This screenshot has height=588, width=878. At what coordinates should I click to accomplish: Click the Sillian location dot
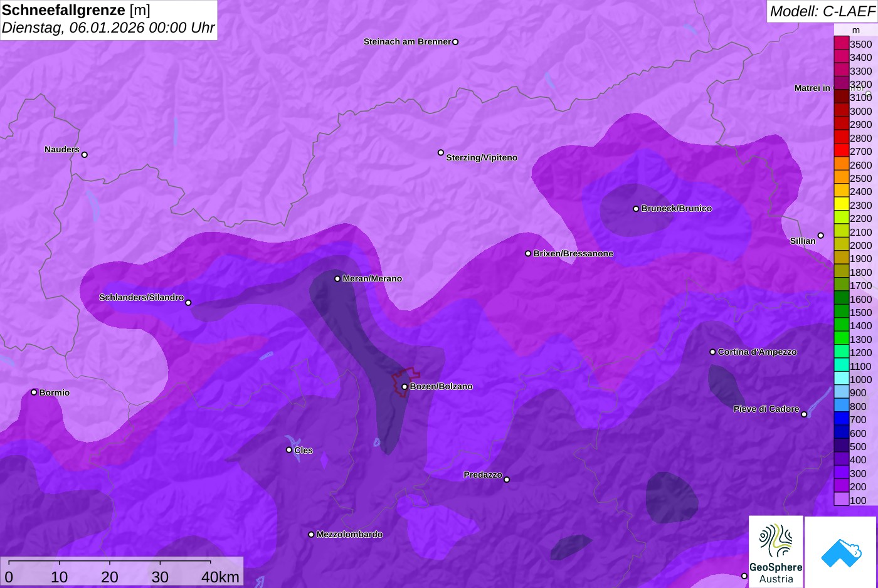(820, 236)
